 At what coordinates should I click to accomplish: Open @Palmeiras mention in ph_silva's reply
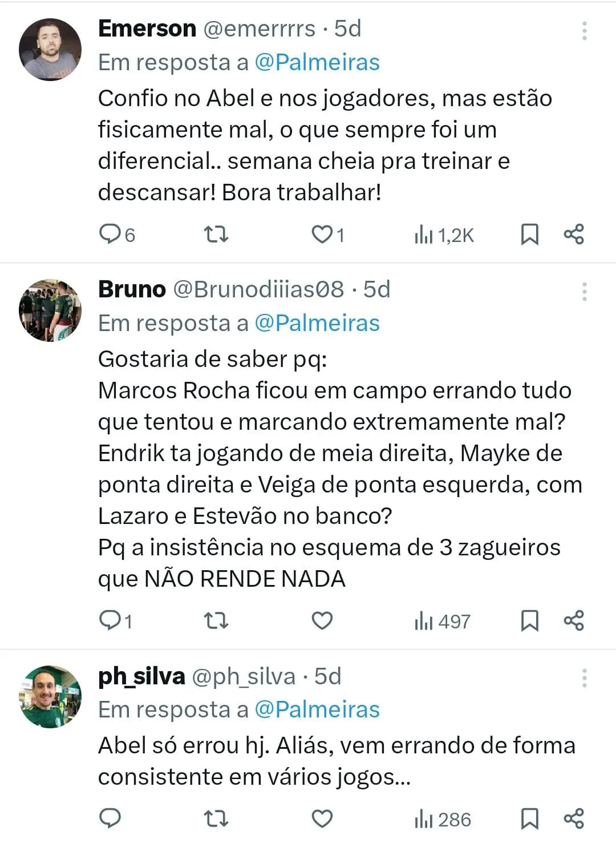click(x=317, y=709)
